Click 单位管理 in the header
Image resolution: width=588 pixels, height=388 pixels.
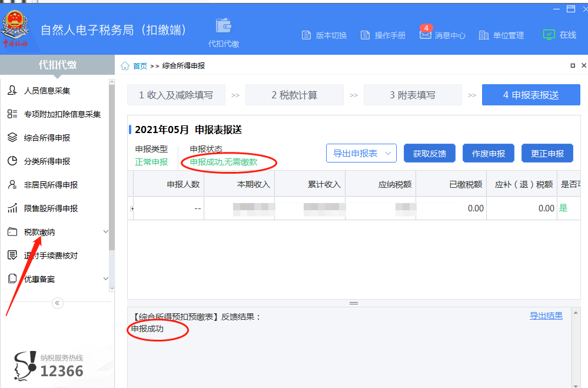(508, 35)
